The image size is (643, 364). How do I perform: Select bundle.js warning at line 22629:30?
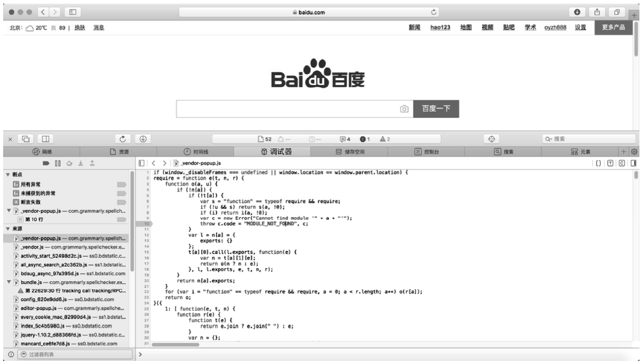point(66,291)
